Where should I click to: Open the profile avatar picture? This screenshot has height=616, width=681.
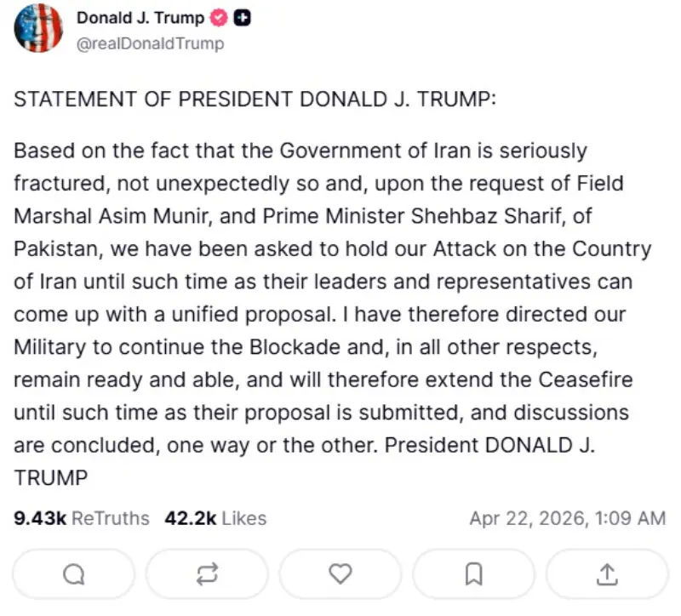38,29
